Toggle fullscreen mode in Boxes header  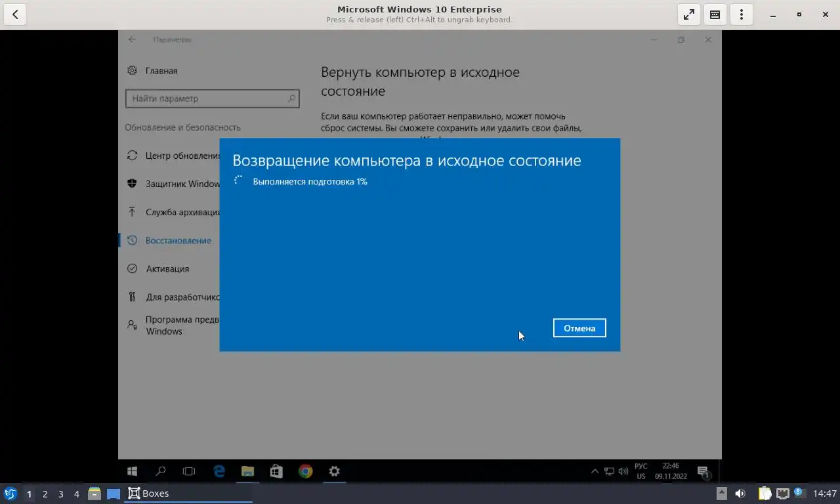(x=689, y=14)
